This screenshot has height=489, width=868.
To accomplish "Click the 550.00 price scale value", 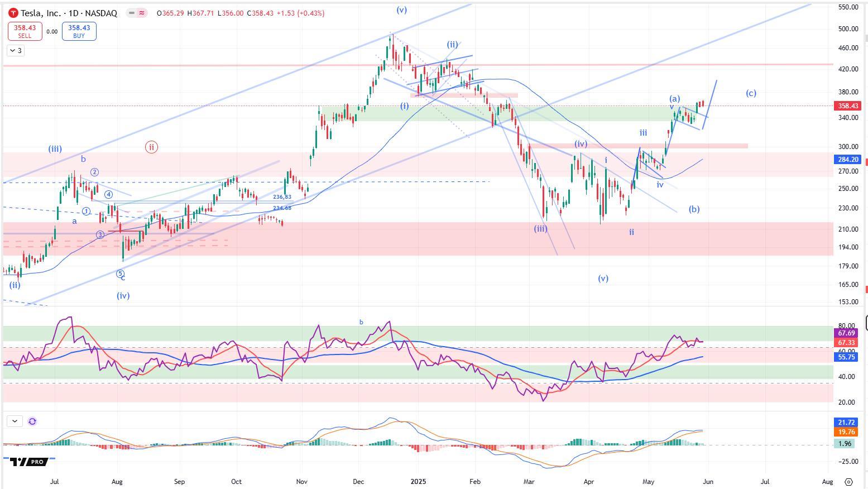I will tap(848, 7).
